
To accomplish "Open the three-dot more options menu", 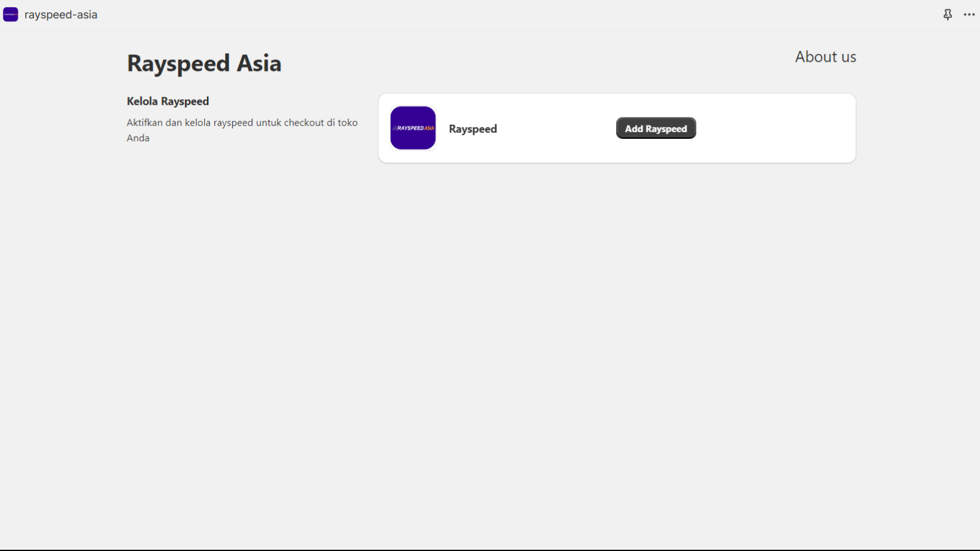I will 969,15.
